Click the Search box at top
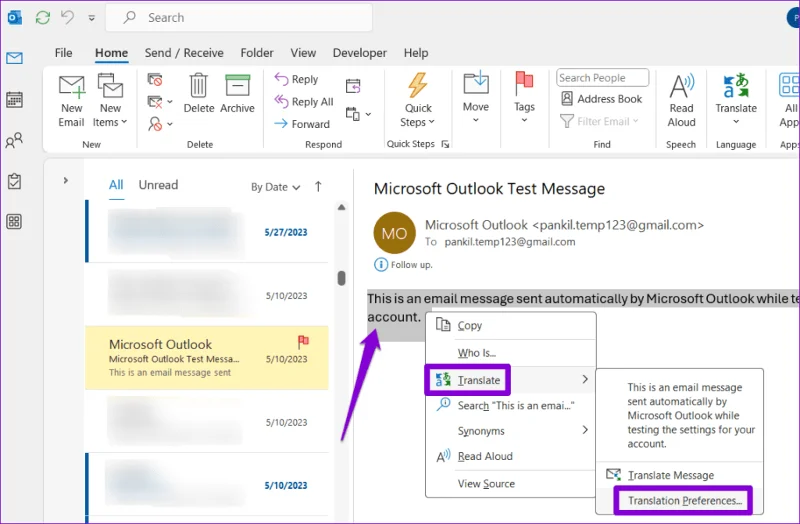Image resolution: width=800 pixels, height=524 pixels. [239, 18]
